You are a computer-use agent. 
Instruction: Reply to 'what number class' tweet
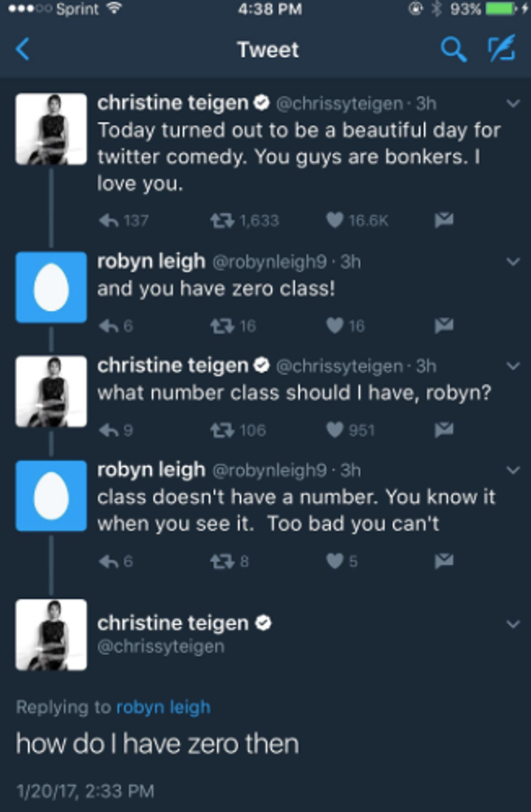(x=109, y=430)
